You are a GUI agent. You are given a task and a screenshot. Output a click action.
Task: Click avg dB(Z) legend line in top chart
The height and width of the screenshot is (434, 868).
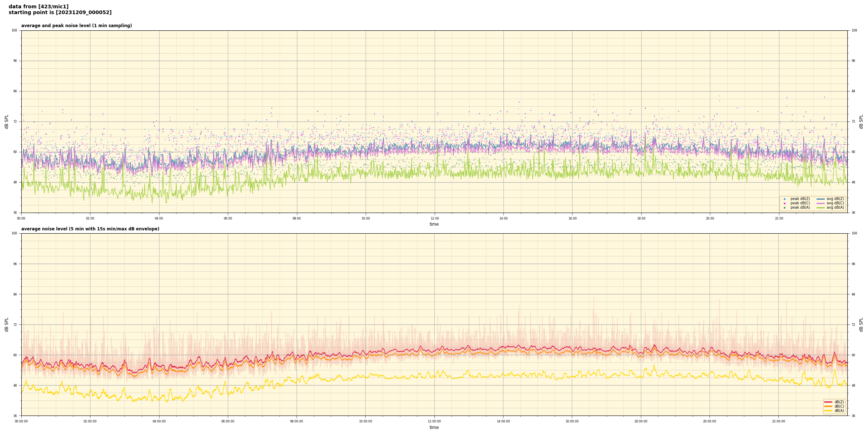pyautogui.click(x=820, y=199)
